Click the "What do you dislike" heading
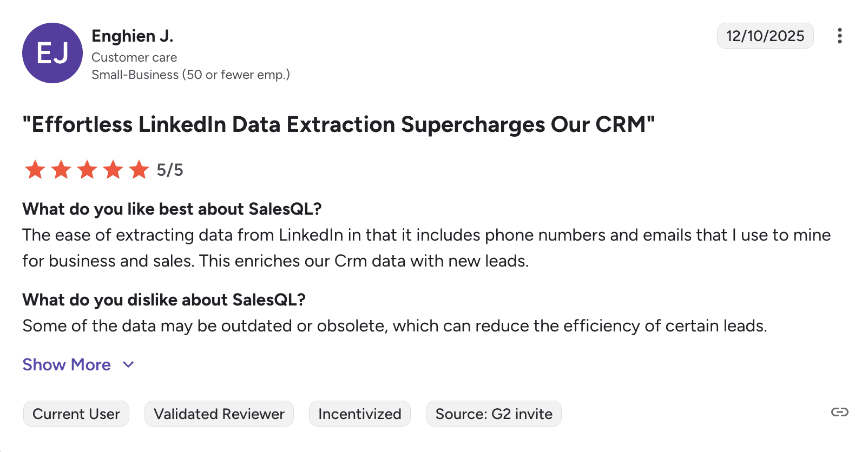 tap(164, 300)
